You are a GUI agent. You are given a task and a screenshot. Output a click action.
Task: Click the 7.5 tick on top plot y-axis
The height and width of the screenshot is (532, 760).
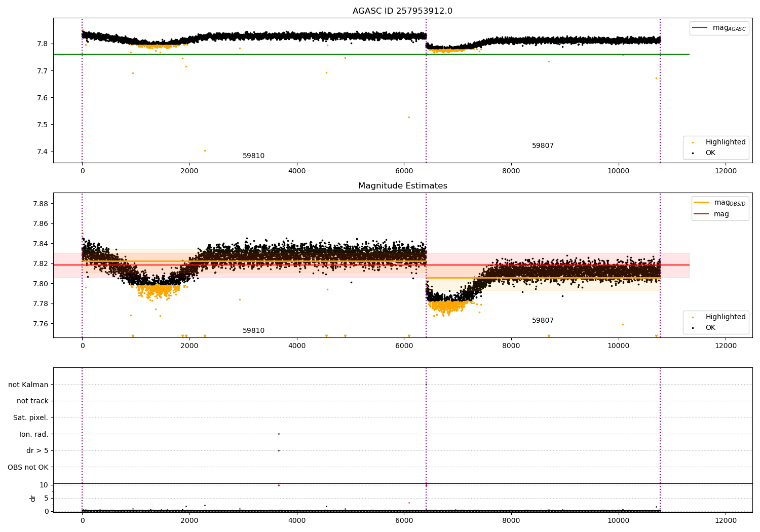42,125
